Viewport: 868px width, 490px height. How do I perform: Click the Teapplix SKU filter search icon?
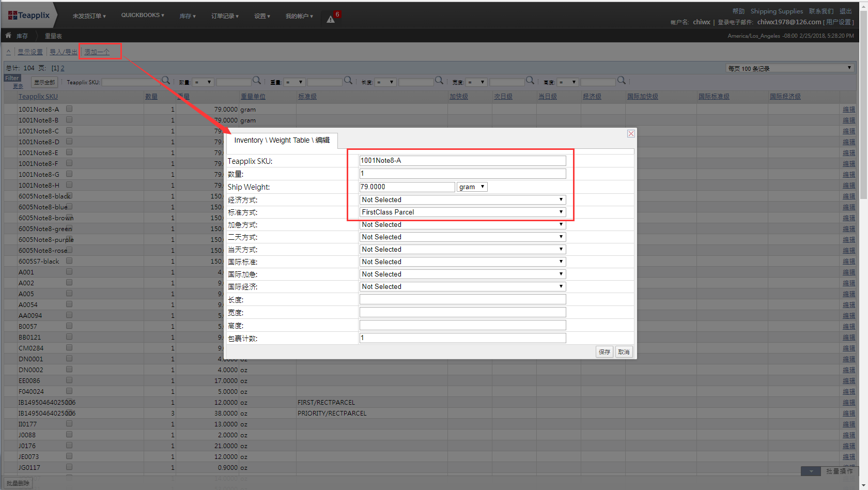coord(166,80)
